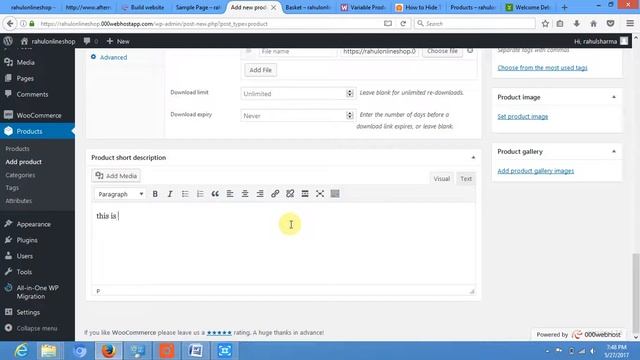This screenshot has width=640, height=360.
Task: Click the WordPress logo in admin bar
Action: (x=8, y=41)
